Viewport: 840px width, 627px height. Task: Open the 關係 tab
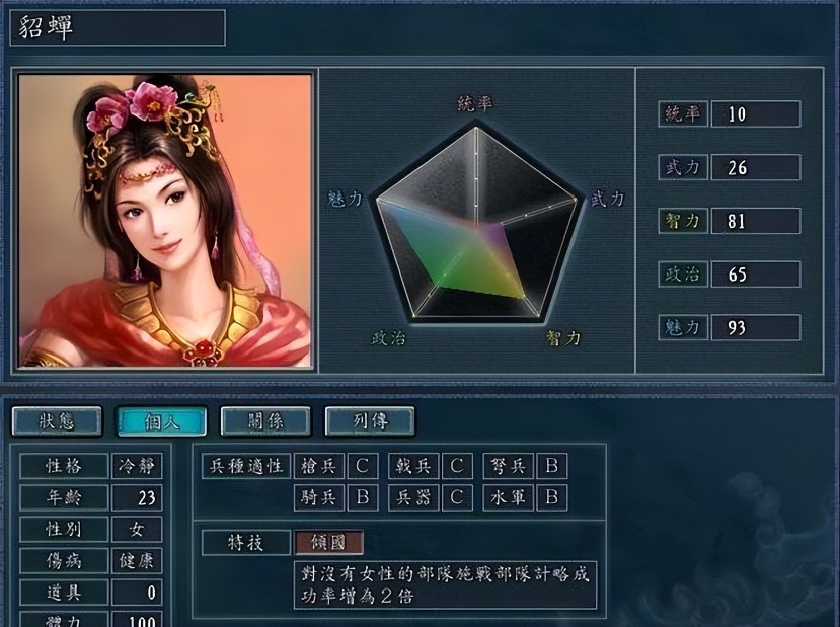[x=265, y=421]
